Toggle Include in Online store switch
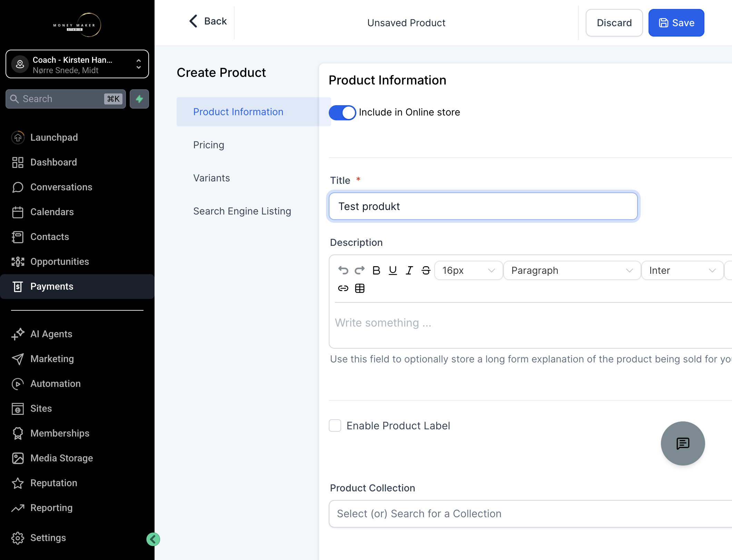Image resolution: width=732 pixels, height=560 pixels. point(342,112)
